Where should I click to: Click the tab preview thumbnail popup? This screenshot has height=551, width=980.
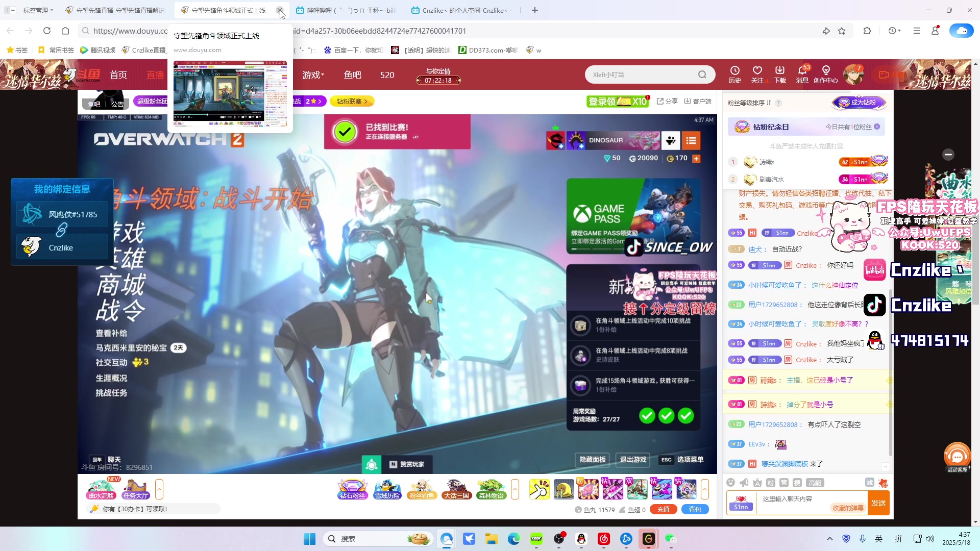pyautogui.click(x=230, y=94)
